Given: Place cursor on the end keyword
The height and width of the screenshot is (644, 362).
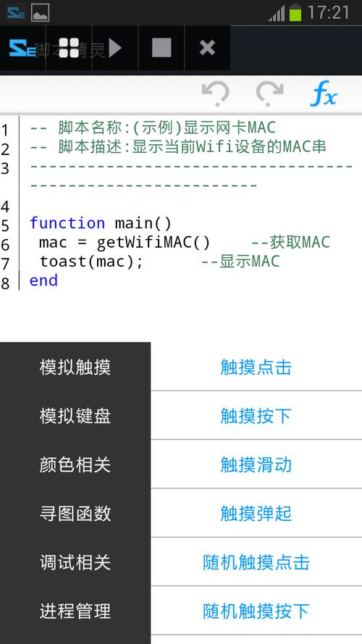Looking at the screenshot, I should pos(43,280).
